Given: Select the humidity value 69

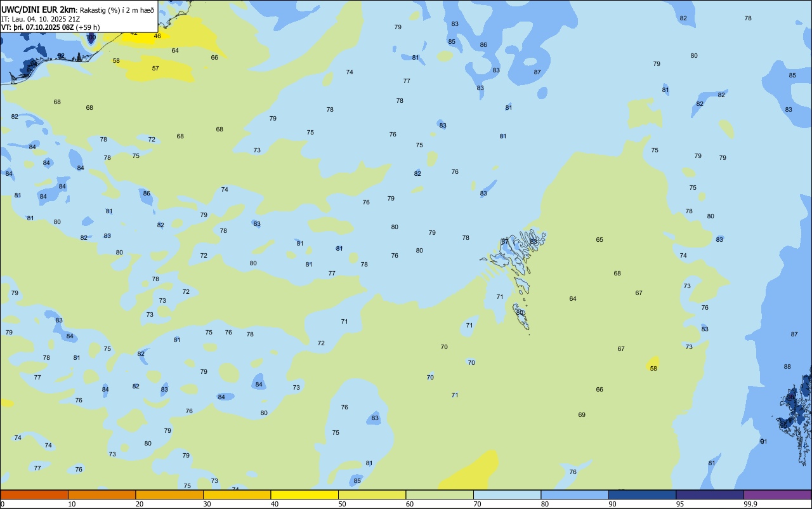Looking at the screenshot, I should click(582, 414).
